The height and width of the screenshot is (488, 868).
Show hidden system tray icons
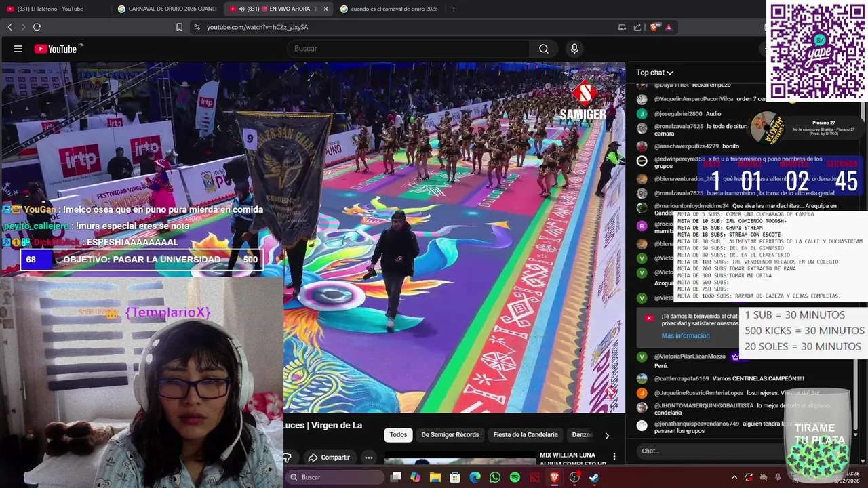(734, 477)
